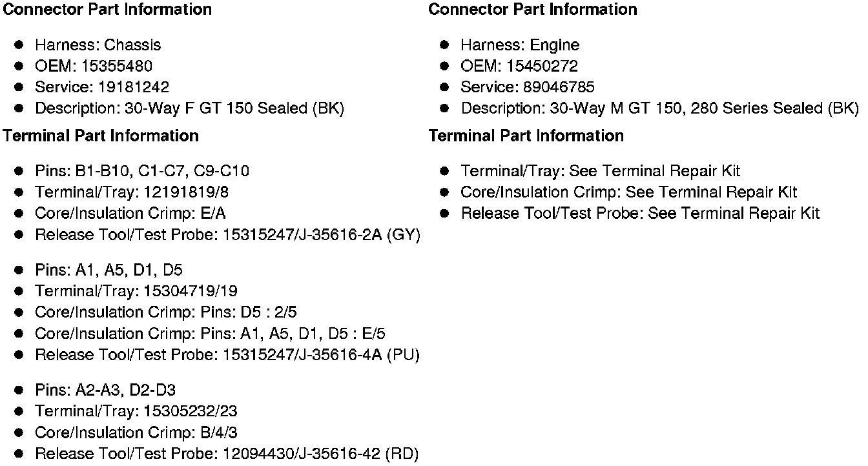Screen dimensions: 868x466
Task: Select the OEM: 15450272 entry
Action: click(x=519, y=66)
